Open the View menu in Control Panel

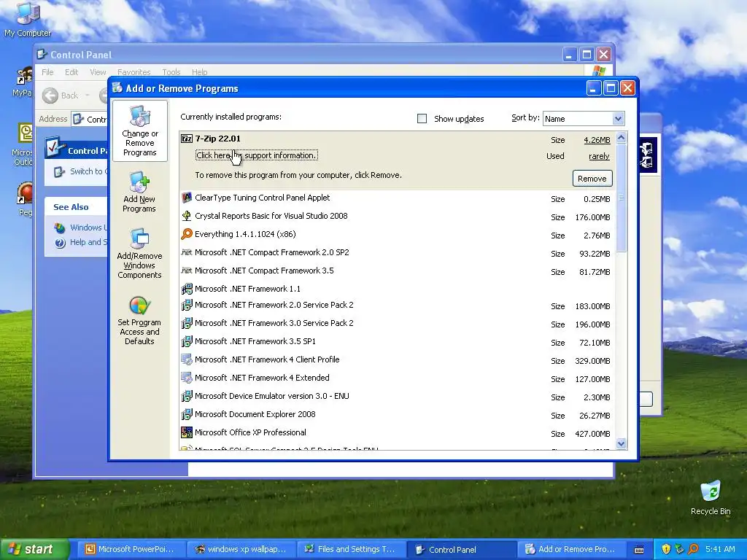[x=98, y=72]
